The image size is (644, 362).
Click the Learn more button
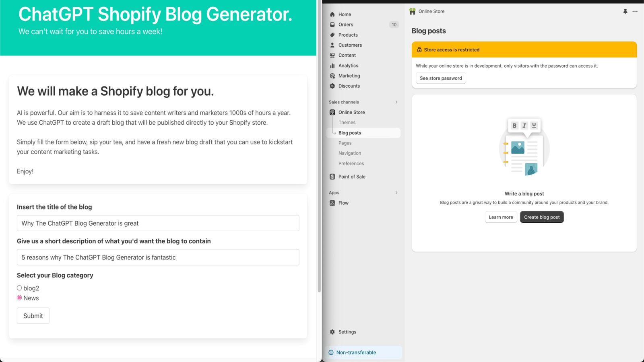(501, 217)
